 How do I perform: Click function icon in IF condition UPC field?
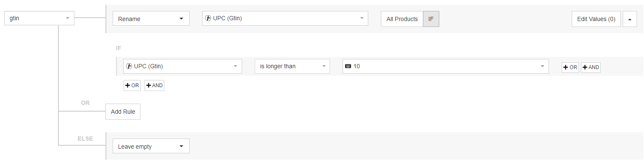(129, 67)
